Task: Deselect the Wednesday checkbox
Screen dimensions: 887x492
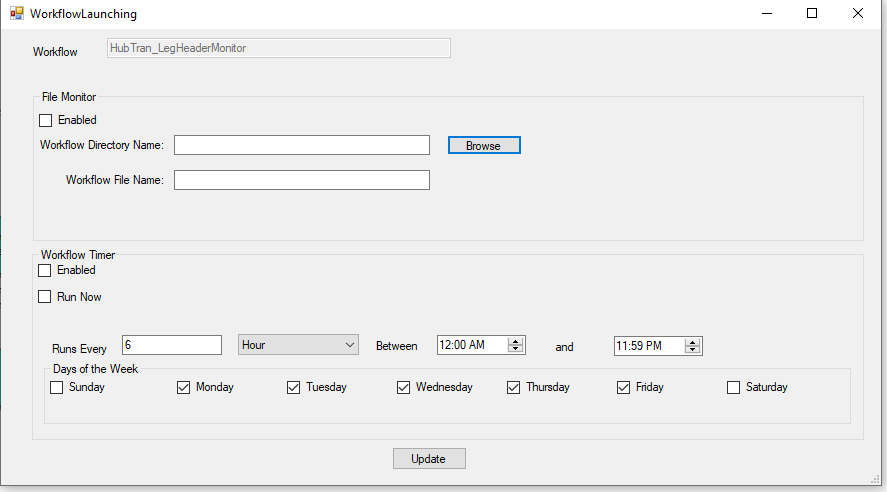Action: pyautogui.click(x=403, y=387)
